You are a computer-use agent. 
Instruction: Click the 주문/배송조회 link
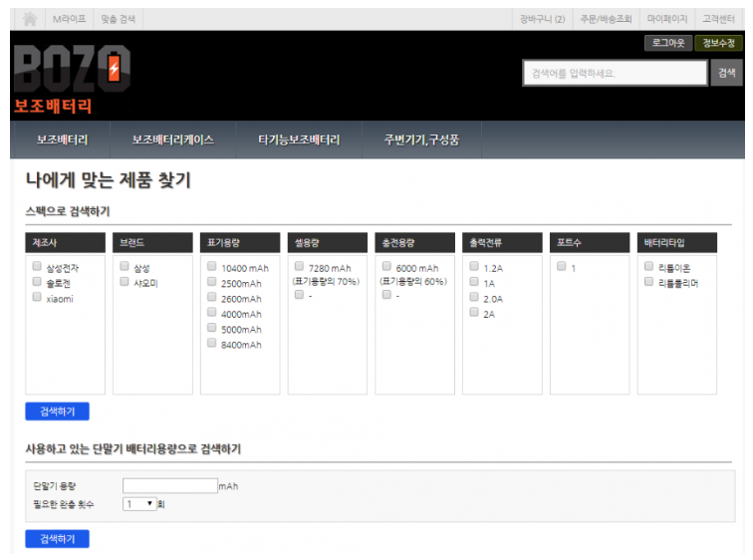pos(606,19)
